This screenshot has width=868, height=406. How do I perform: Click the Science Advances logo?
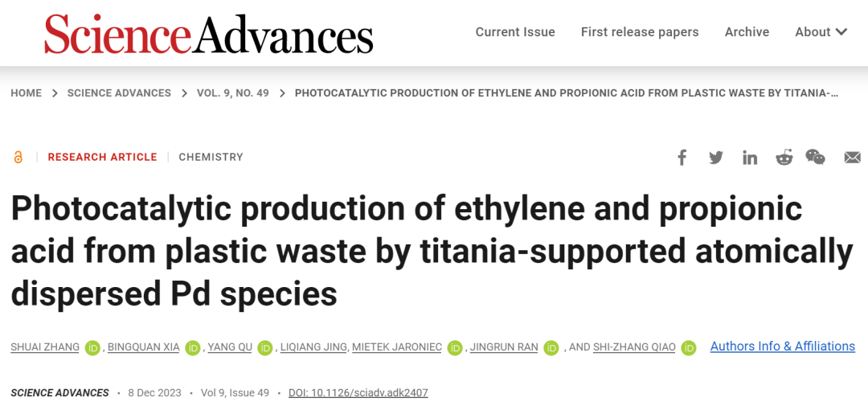tap(209, 33)
